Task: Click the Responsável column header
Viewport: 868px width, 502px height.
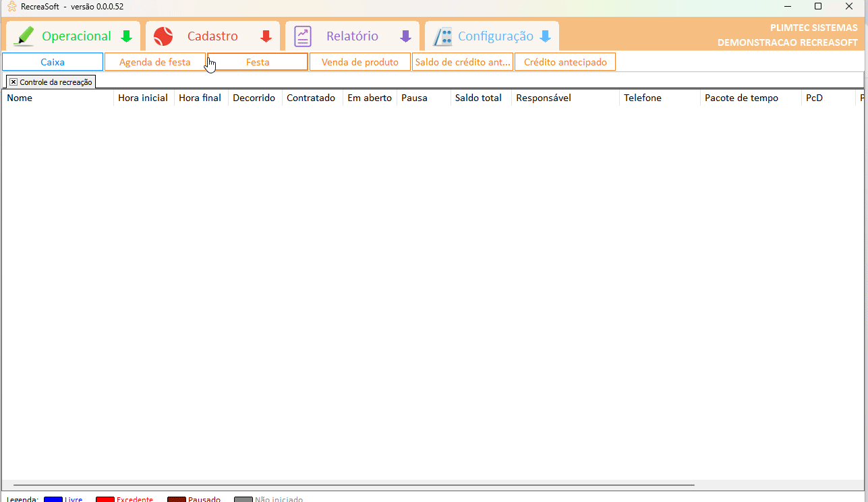Action: coord(565,98)
